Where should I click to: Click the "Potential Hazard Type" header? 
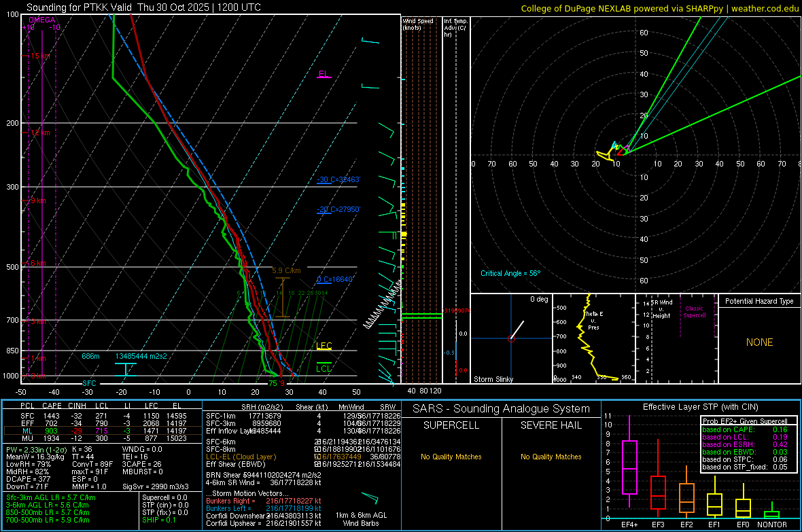click(759, 301)
